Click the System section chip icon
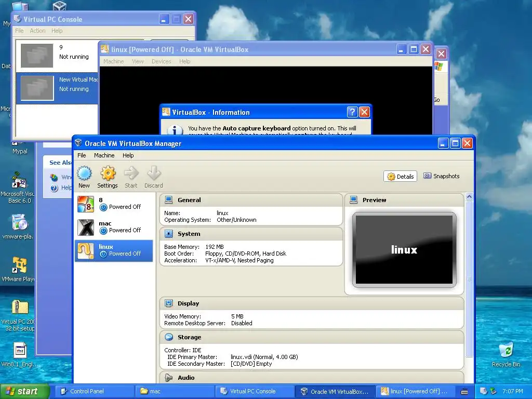 169,234
